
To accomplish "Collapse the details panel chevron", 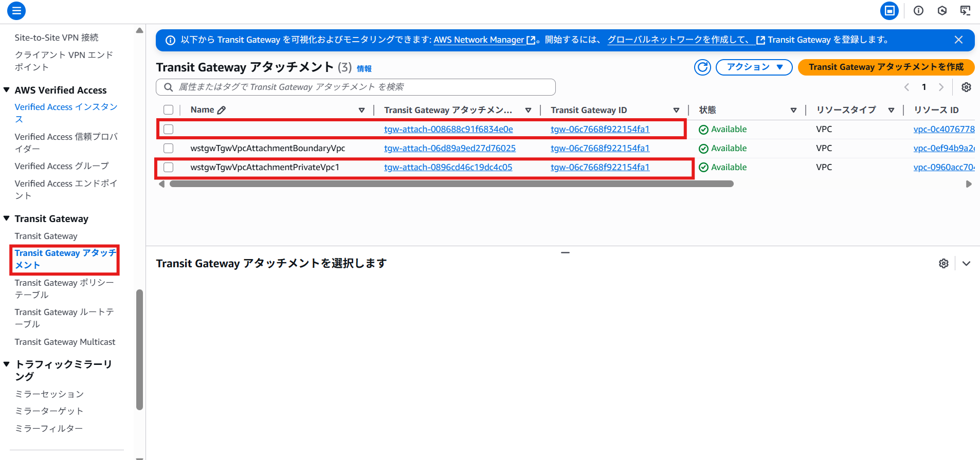I will pyautogui.click(x=966, y=264).
